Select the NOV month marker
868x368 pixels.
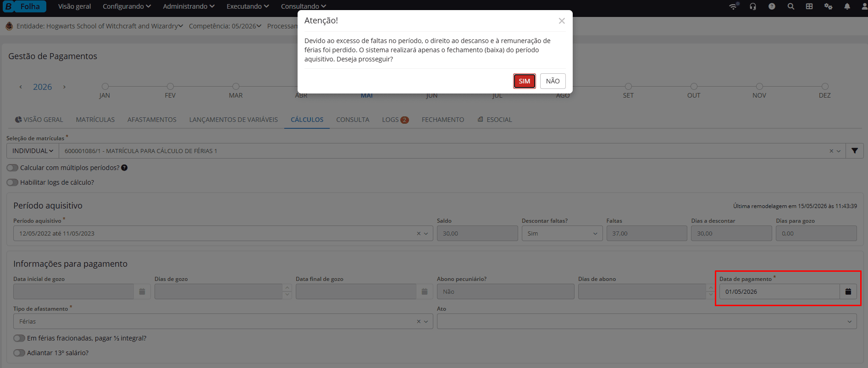759,86
